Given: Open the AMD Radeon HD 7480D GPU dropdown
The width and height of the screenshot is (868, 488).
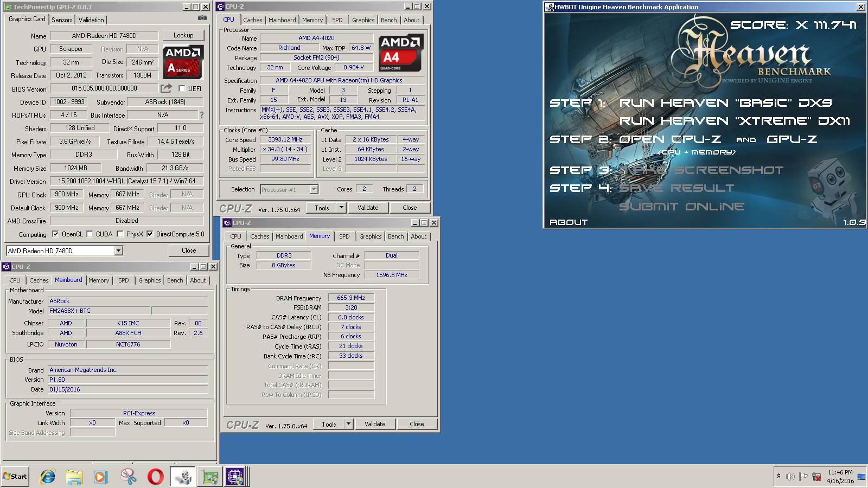Looking at the screenshot, I should (118, 251).
